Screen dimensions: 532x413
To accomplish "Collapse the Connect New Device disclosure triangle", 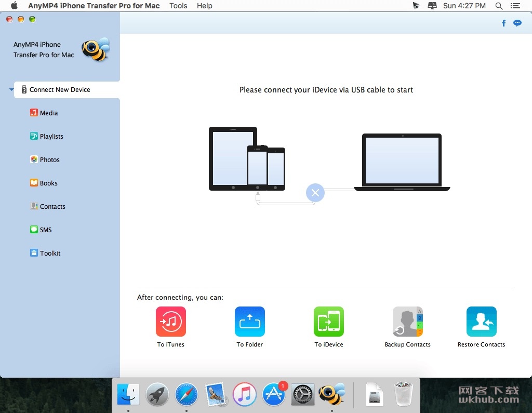I will pyautogui.click(x=11, y=89).
